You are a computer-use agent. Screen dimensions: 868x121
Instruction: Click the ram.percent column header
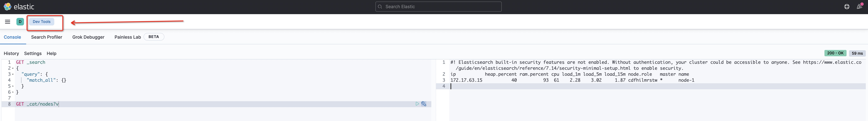[x=534, y=74]
